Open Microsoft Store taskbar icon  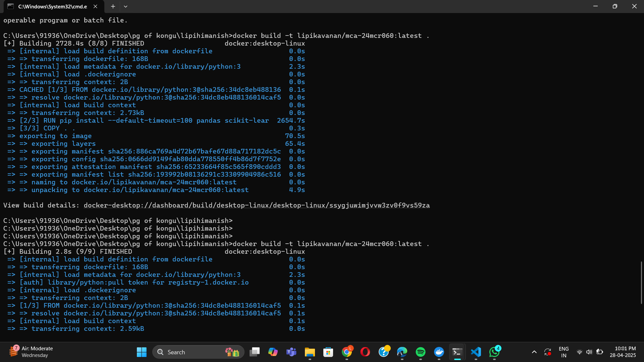click(328, 352)
